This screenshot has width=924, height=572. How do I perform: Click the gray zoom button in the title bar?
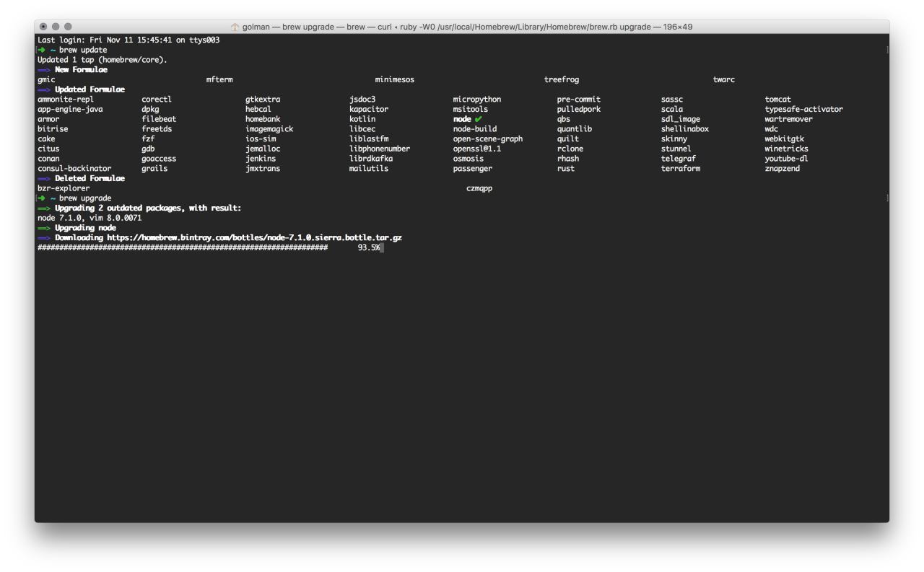(68, 27)
